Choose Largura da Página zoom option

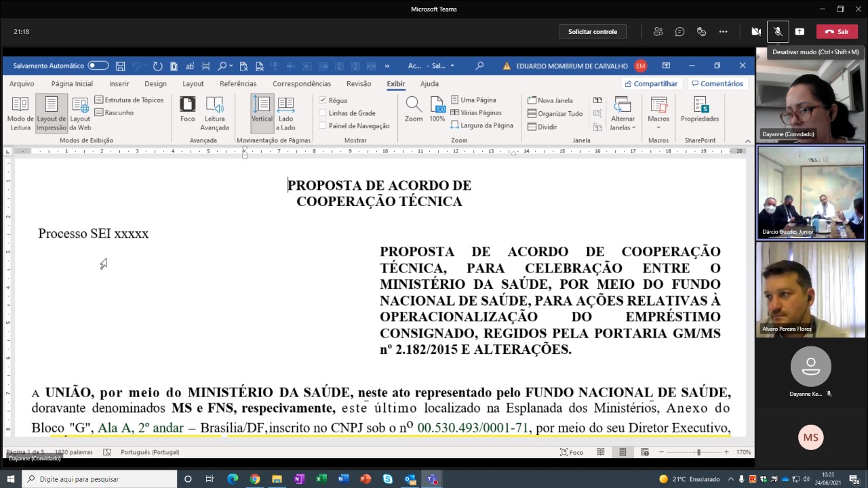[481, 125]
